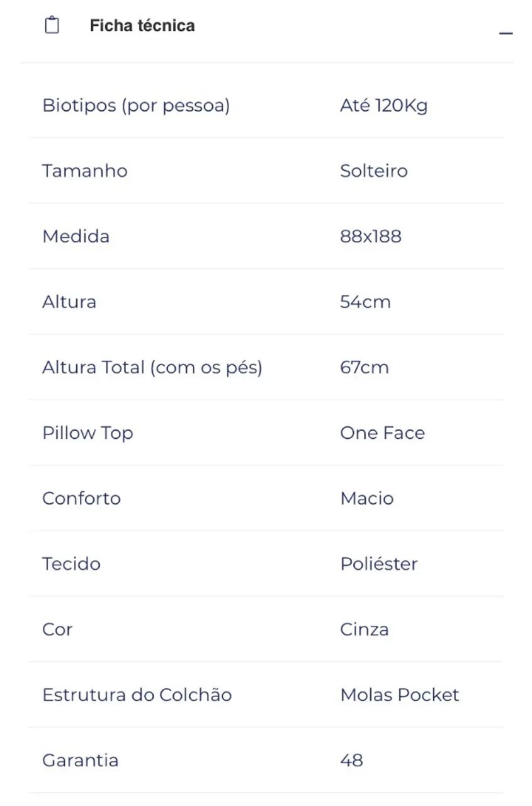
Task: Click the clipboard icon beside Ficha técnica
Action: 52,26
